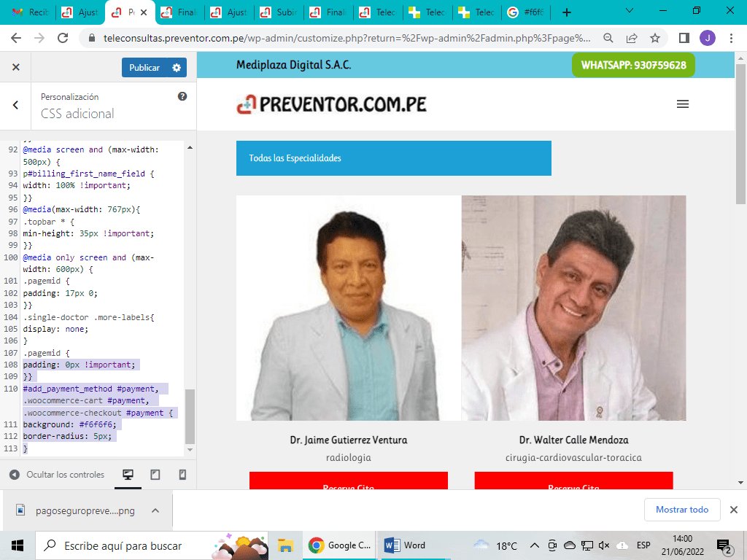Click the preview page scrollbar thumb
Image resolution: width=747 pixels, height=560 pixels.
[740, 134]
